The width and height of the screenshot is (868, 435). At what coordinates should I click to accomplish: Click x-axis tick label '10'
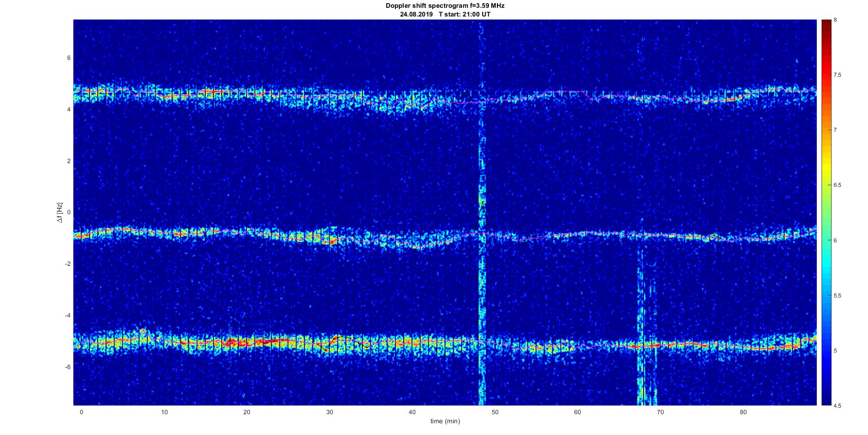pos(164,412)
